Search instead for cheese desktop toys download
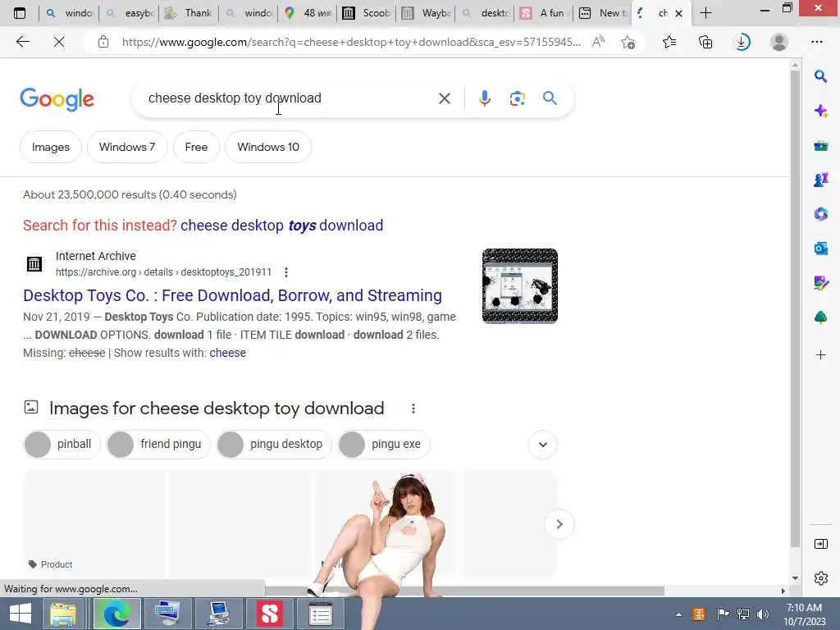 (282, 226)
